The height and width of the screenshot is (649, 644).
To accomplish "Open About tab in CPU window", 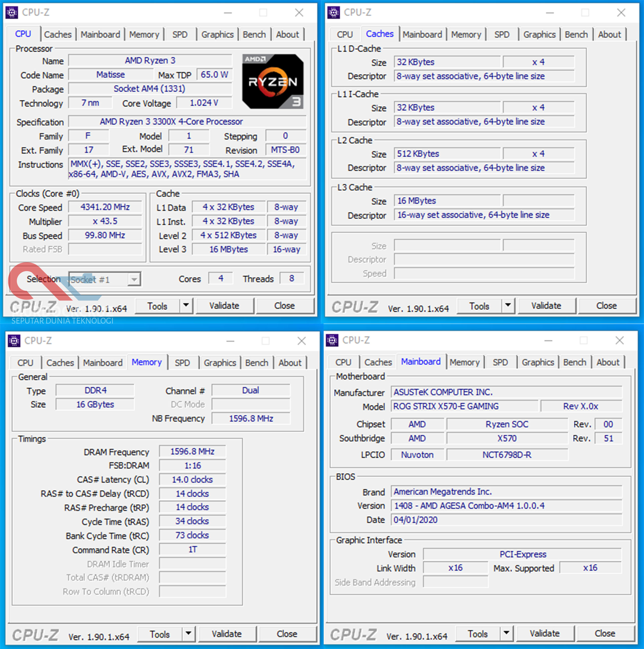I will pos(288,35).
